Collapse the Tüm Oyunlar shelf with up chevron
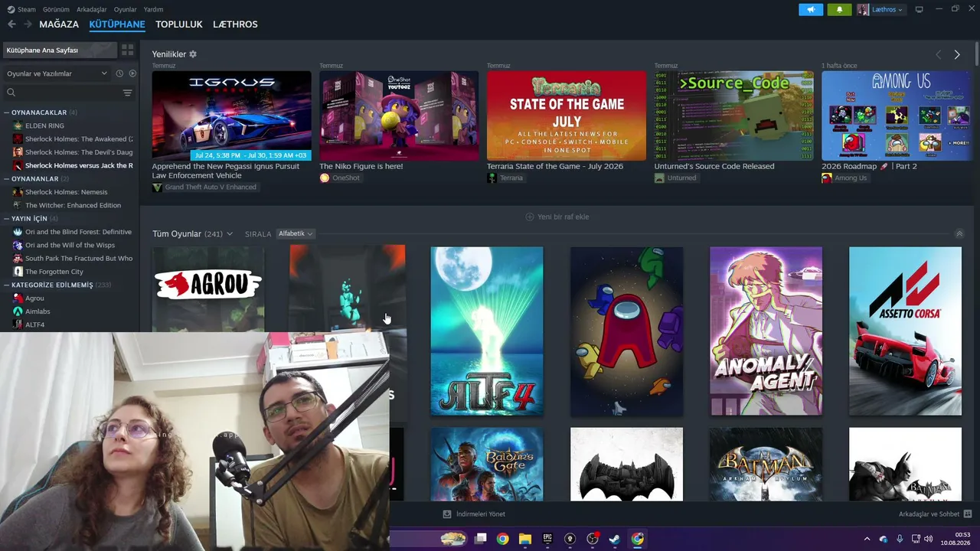Screen dimensions: 980x551 pyautogui.click(x=959, y=233)
